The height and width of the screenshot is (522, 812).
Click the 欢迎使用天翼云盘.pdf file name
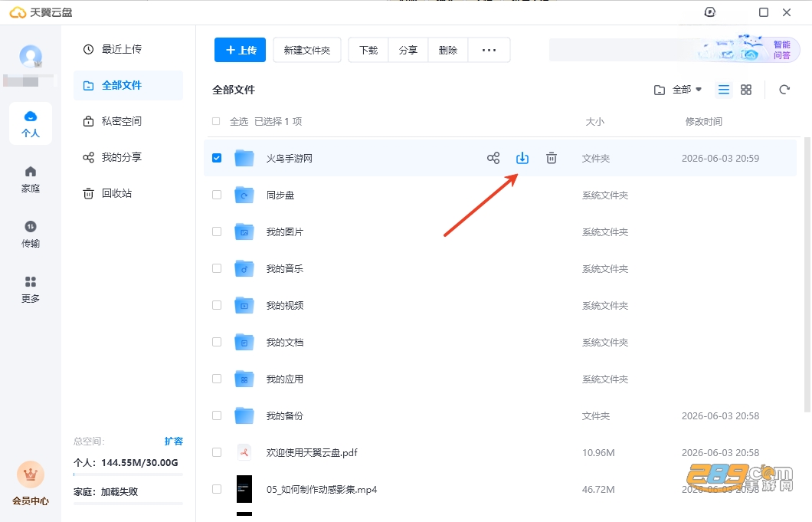tap(312, 452)
